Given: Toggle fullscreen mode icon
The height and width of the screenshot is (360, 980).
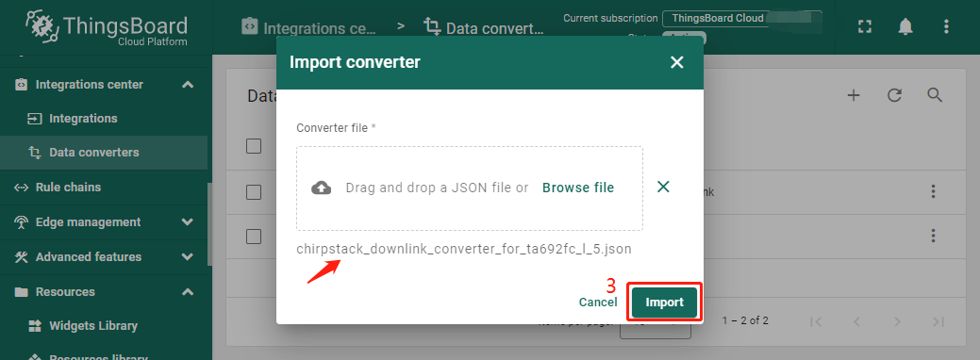Looking at the screenshot, I should (864, 26).
